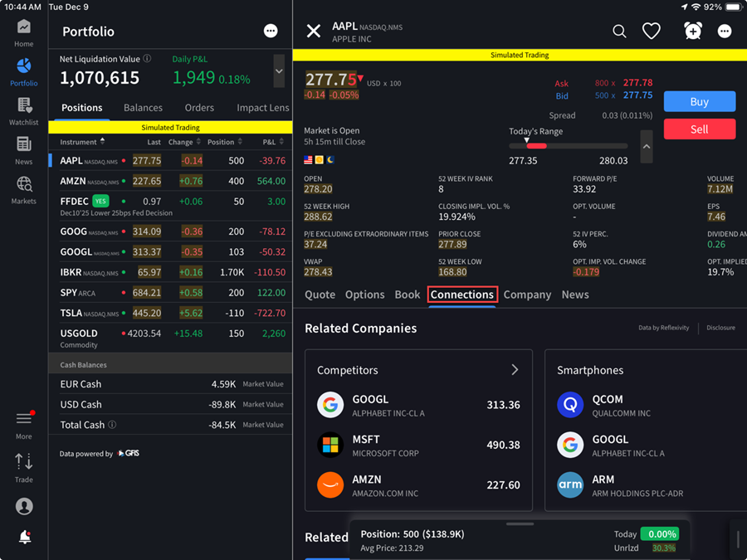The width and height of the screenshot is (747, 560).
Task: Click the search magnifier for AAPL
Action: click(x=619, y=32)
